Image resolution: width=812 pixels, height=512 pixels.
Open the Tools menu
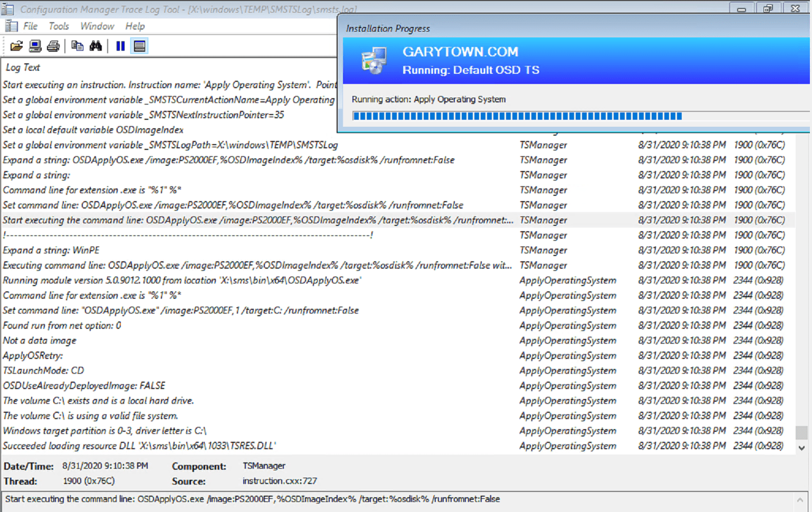59,26
